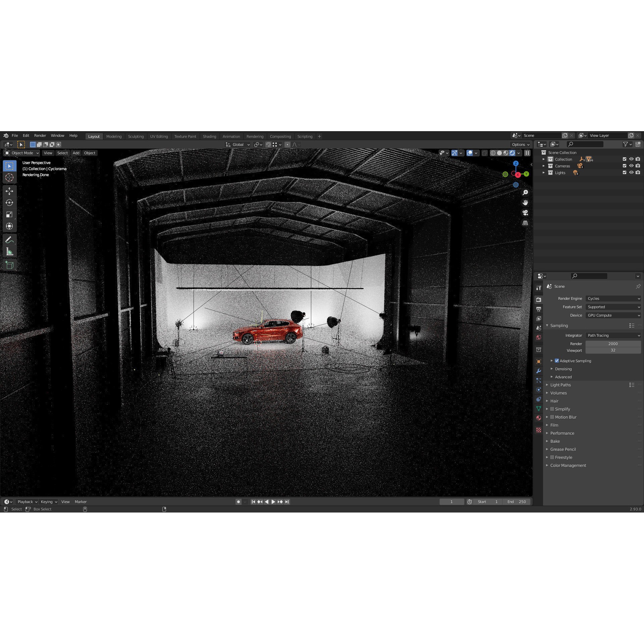
Task: Activate the Add Cube tool
Action: point(9,265)
